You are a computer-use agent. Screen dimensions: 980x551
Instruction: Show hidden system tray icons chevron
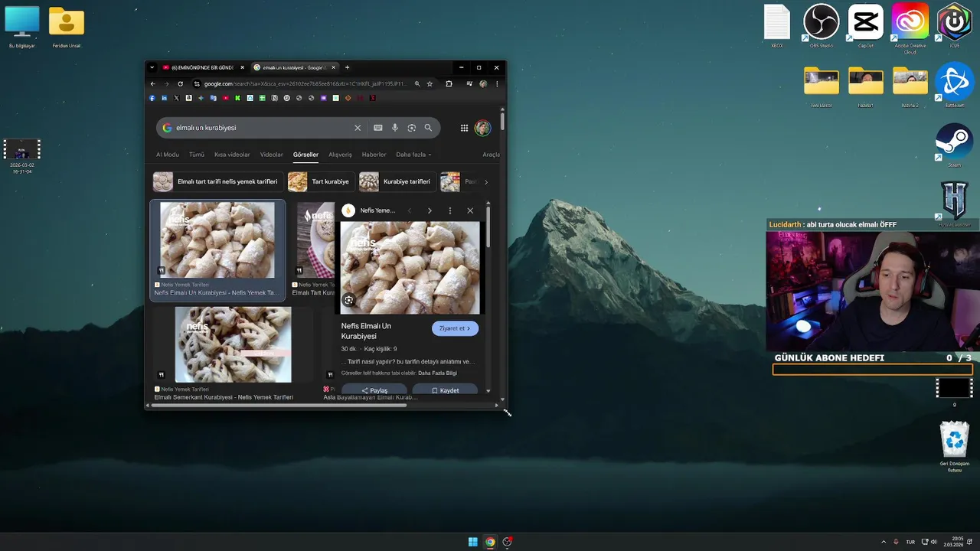[x=884, y=542]
